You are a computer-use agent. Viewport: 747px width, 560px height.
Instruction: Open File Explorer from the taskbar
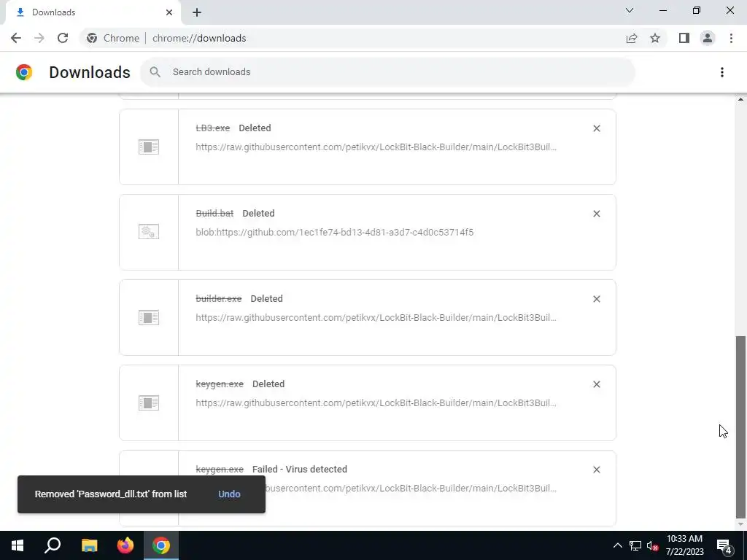[89, 545]
